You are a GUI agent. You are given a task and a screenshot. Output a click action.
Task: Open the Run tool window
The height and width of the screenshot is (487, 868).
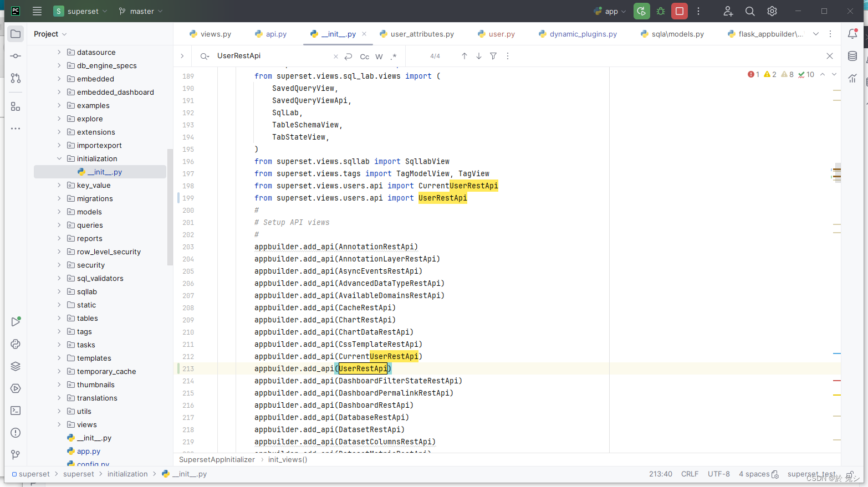(x=16, y=322)
